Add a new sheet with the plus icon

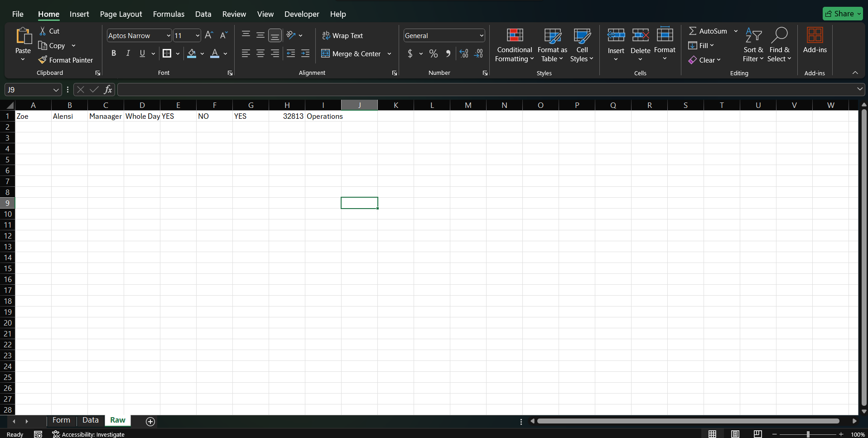pyautogui.click(x=150, y=422)
